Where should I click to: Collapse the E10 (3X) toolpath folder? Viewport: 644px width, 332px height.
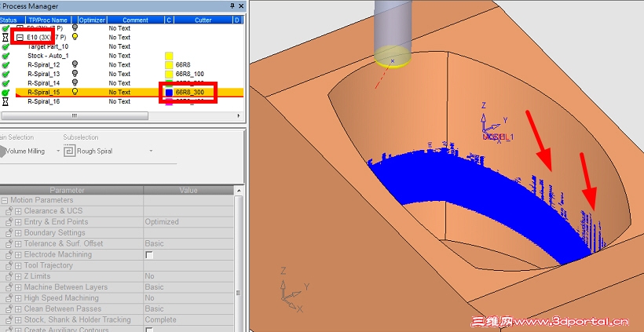coord(20,38)
